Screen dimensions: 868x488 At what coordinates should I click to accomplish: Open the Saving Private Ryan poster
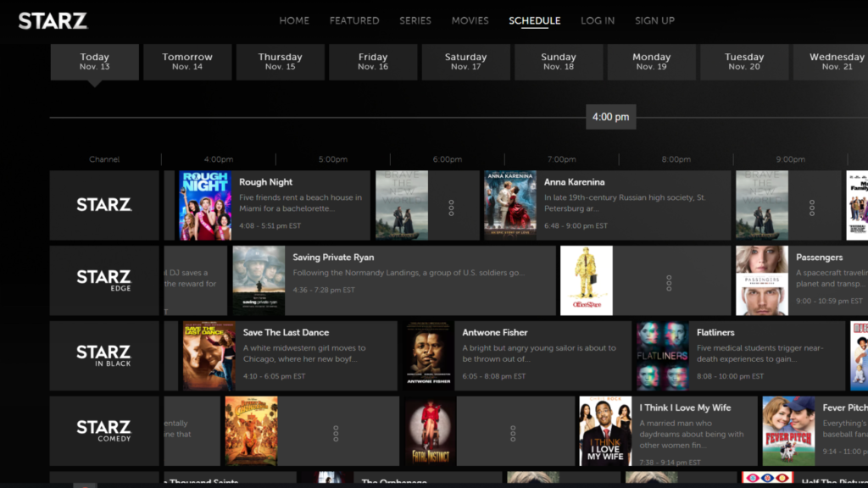coord(259,280)
